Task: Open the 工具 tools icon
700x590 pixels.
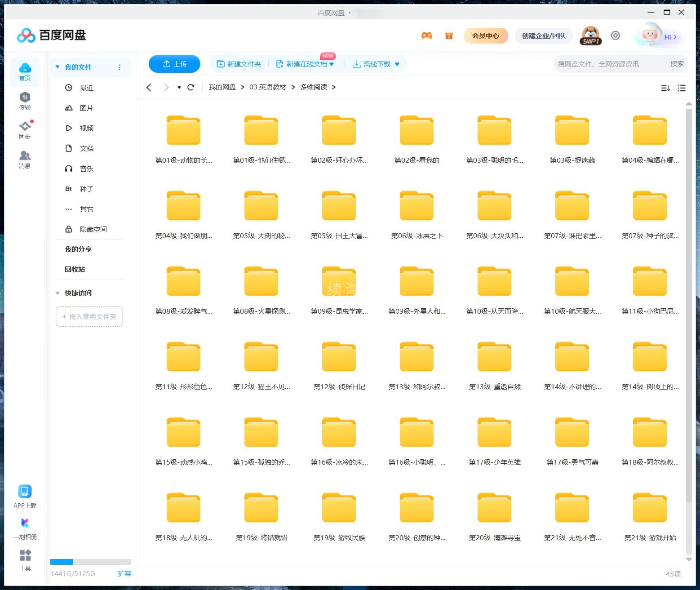Action: 25,559
